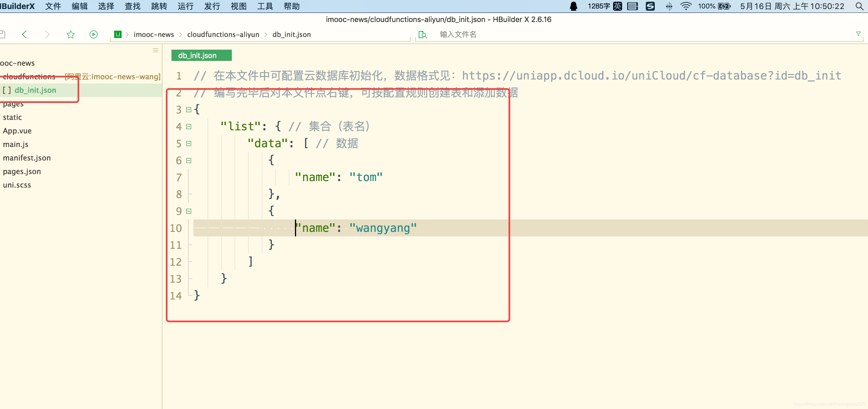868x409 pixels.
Task: Select cloudfunctions folder in tree
Action: [x=29, y=76]
